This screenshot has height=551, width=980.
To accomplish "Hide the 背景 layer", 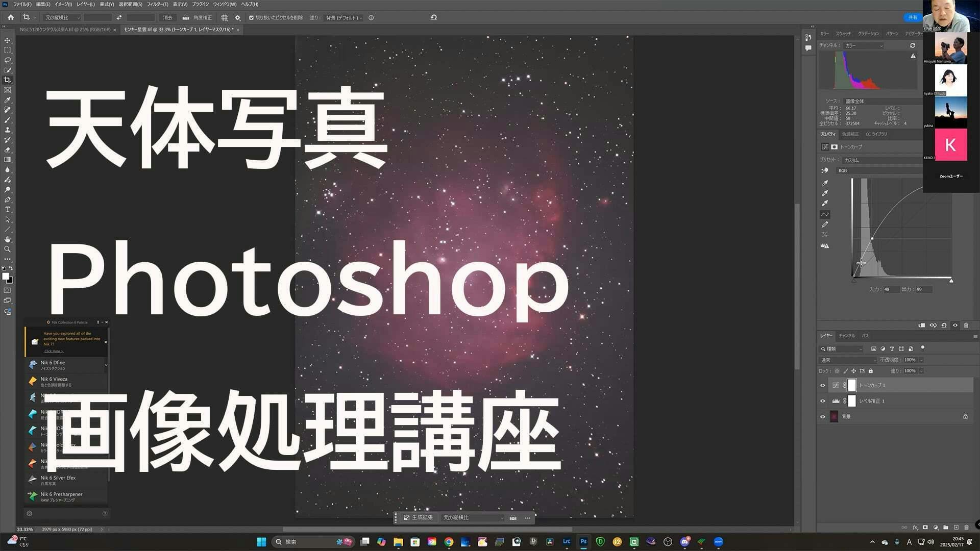I will [x=822, y=417].
